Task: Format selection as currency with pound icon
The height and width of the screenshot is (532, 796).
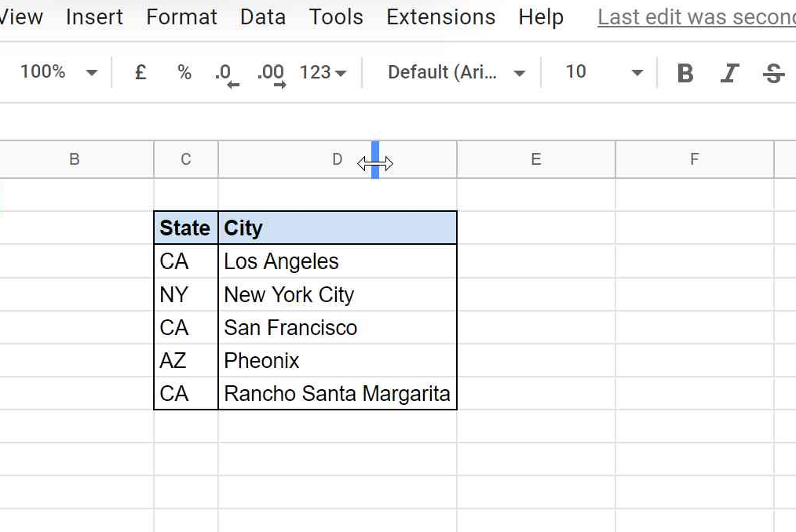Action: [x=140, y=71]
